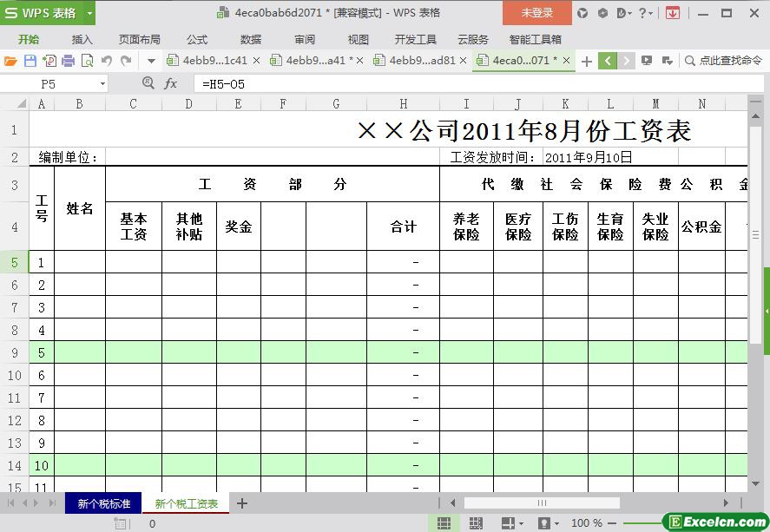This screenshot has width=770, height=532.
Task: Click the 未登录 login button
Action: click(537, 13)
